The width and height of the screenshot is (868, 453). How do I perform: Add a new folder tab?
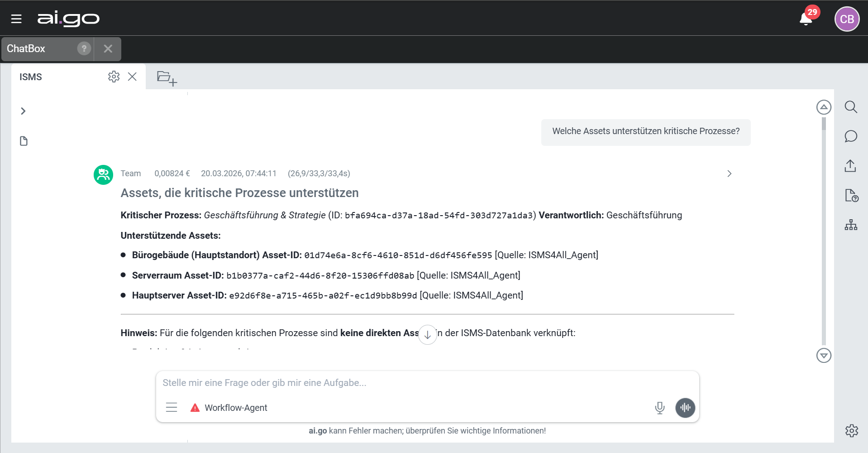tap(167, 78)
